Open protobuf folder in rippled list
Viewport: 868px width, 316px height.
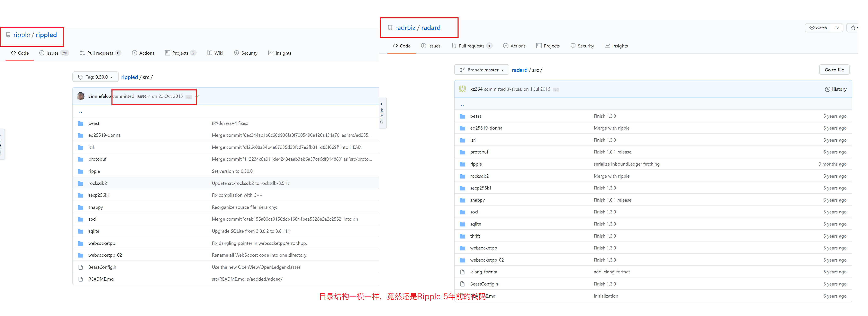click(x=97, y=159)
